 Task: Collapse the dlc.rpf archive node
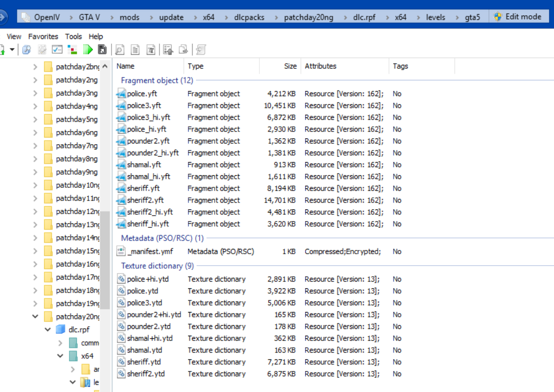click(47, 330)
